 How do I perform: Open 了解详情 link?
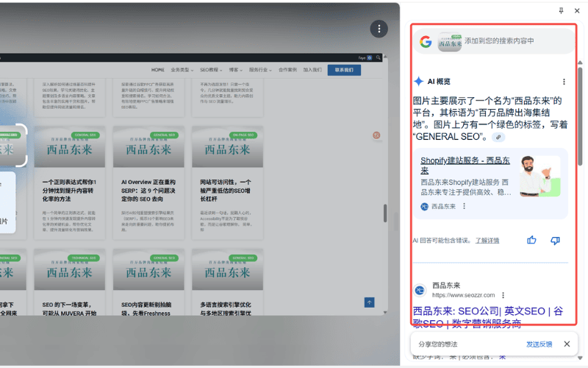[x=487, y=241]
